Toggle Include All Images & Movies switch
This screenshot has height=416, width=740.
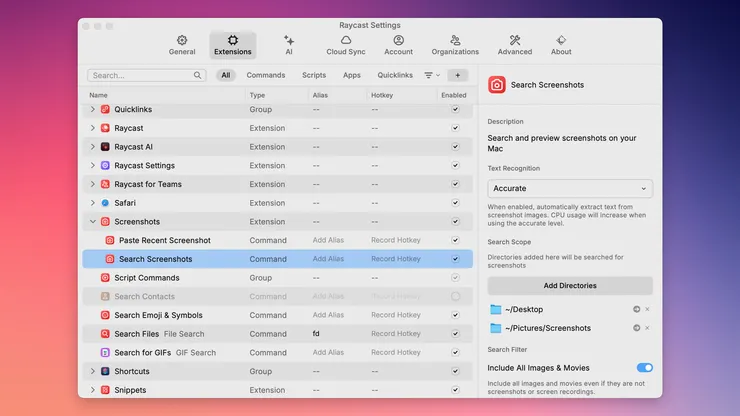coord(644,367)
